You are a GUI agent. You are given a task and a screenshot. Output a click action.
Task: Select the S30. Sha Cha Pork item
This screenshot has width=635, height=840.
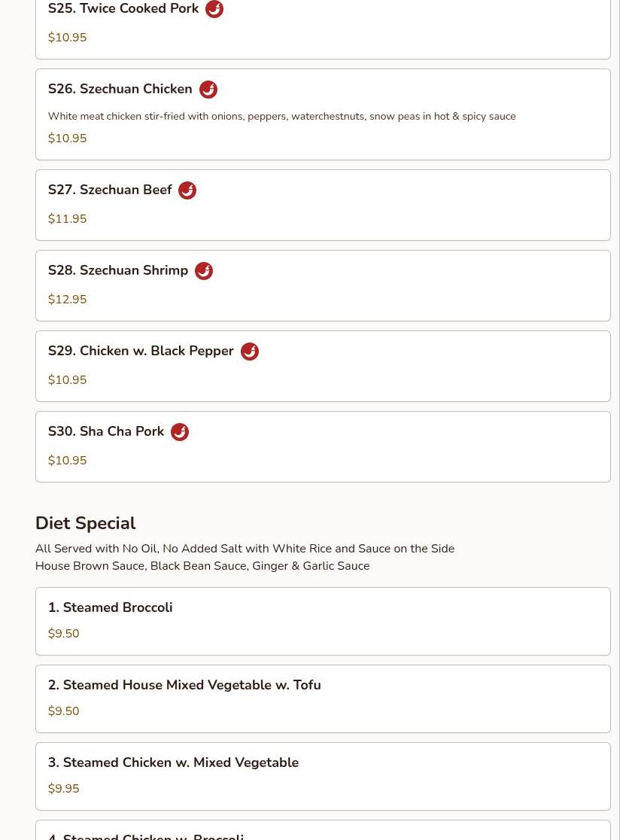click(323, 447)
